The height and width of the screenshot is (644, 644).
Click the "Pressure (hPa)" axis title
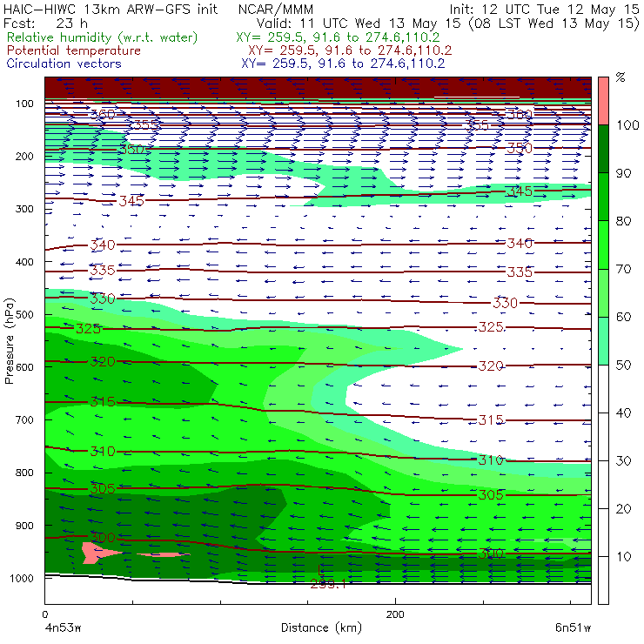[x=9, y=341]
